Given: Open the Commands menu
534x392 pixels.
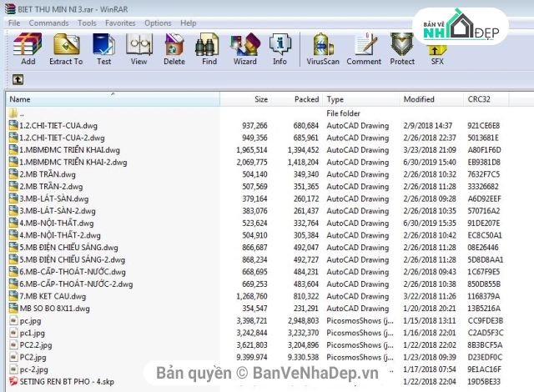Looking at the screenshot, I should tap(48, 23).
